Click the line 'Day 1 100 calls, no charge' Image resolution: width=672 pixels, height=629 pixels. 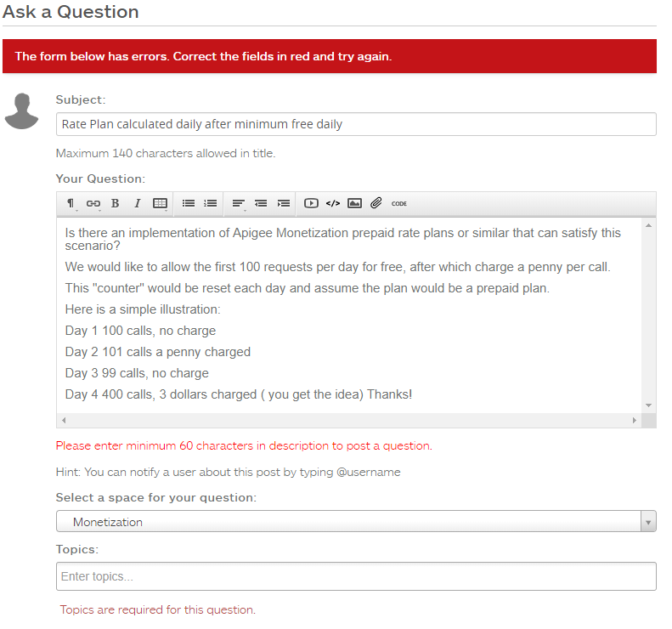[x=140, y=331]
